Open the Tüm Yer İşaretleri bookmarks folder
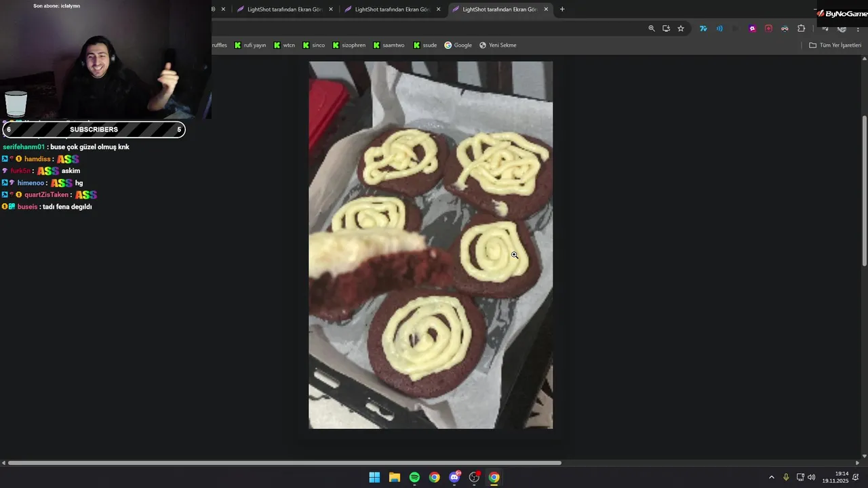The height and width of the screenshot is (488, 868). [x=835, y=45]
